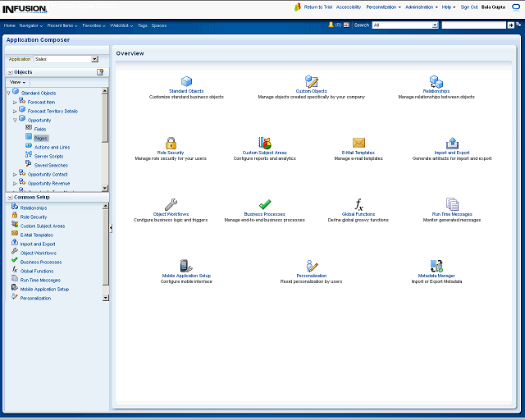Open the Navigator menu

pyautogui.click(x=31, y=25)
